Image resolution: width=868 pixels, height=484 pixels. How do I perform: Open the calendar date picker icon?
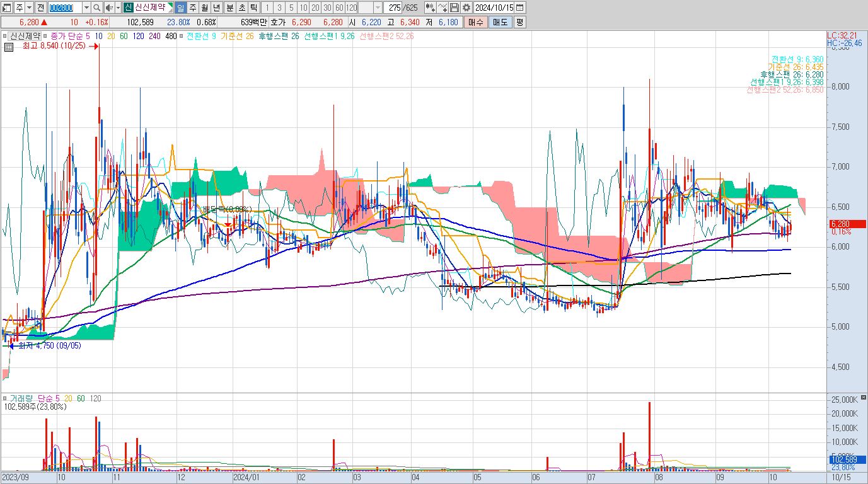coord(520,8)
